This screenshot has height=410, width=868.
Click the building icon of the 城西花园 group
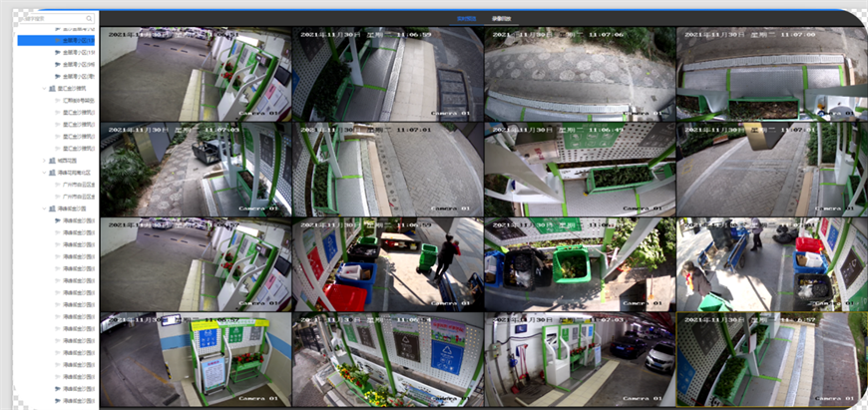coord(50,161)
